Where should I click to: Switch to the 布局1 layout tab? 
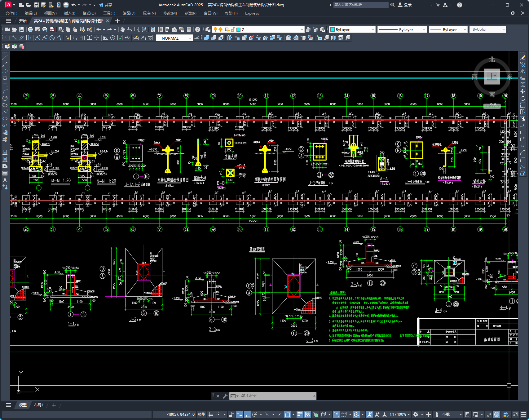(x=39, y=405)
